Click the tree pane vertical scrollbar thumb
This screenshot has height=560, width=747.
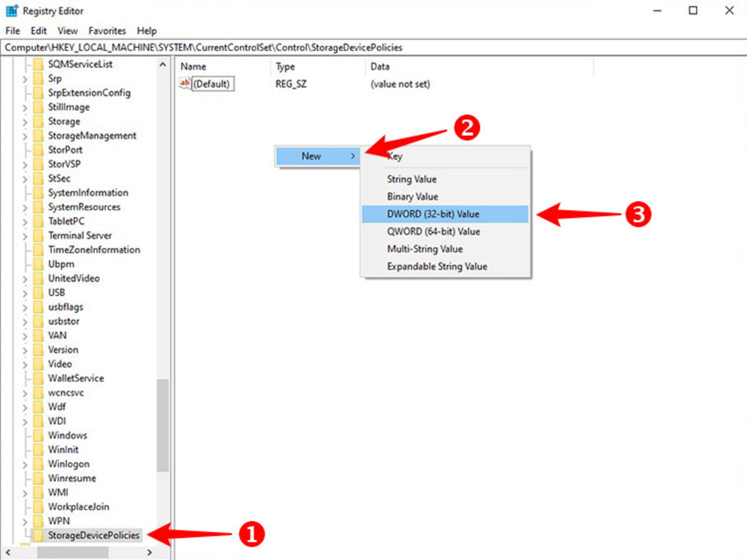click(x=163, y=425)
